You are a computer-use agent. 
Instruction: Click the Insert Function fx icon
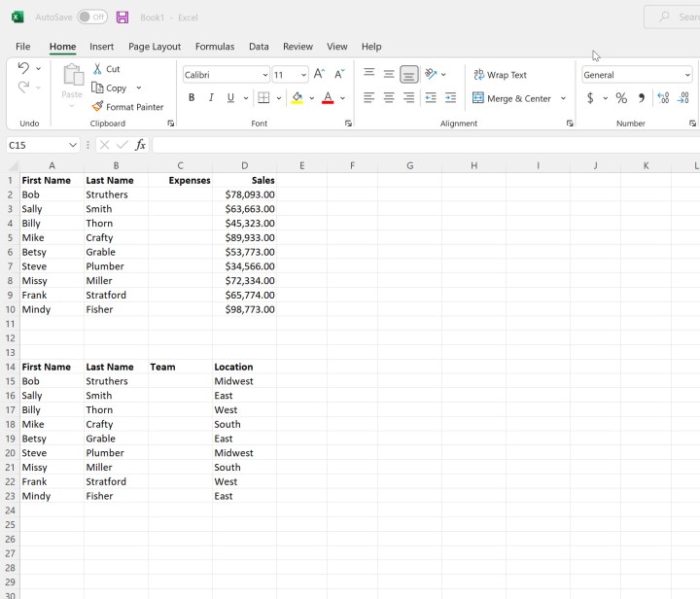point(140,145)
